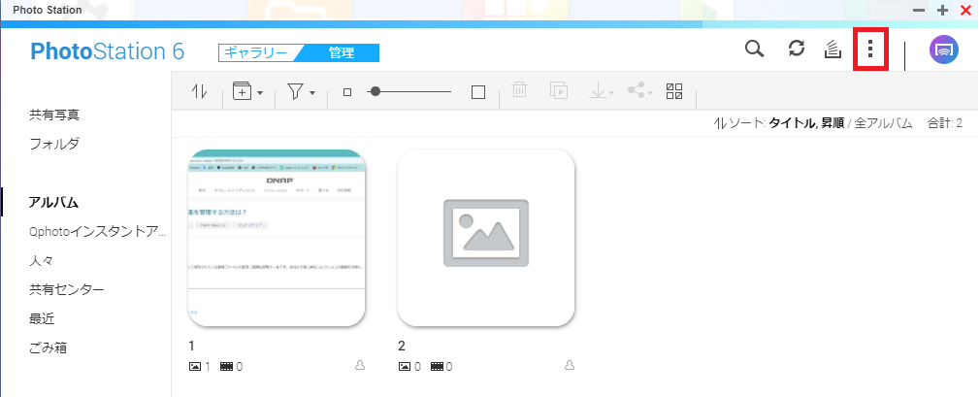
Task: Minimize the Photo Station window
Action: [x=919, y=10]
